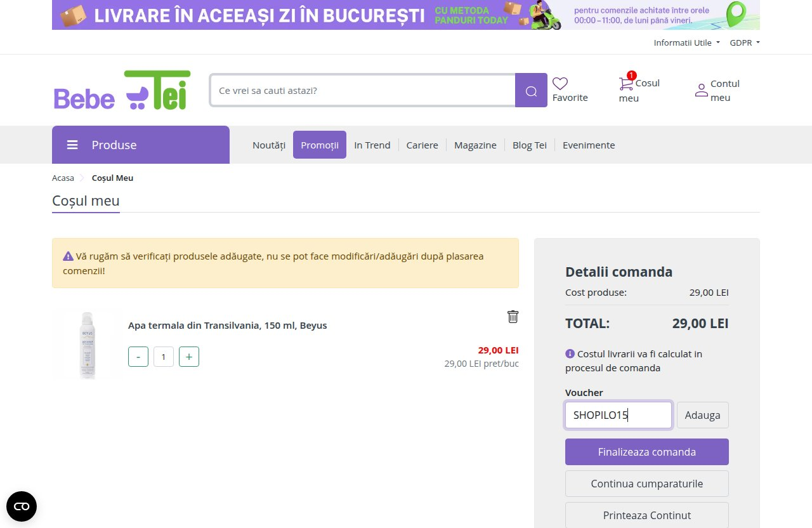Click the Voucher label
This screenshot has height=528, width=812.
point(584,393)
